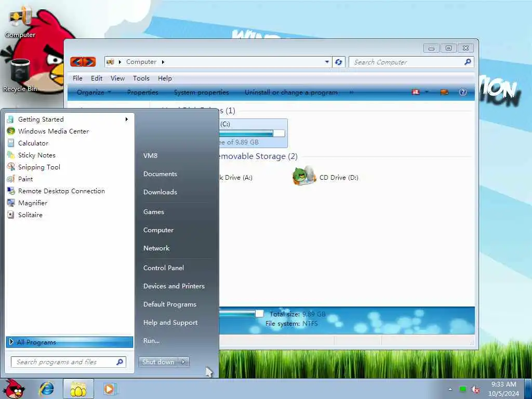Open the view options dropdown arrow
The height and width of the screenshot is (399, 532).
click(x=427, y=92)
